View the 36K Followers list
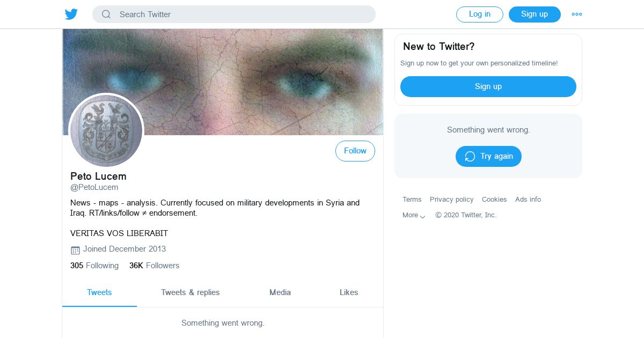The image size is (644, 338). 155,266
